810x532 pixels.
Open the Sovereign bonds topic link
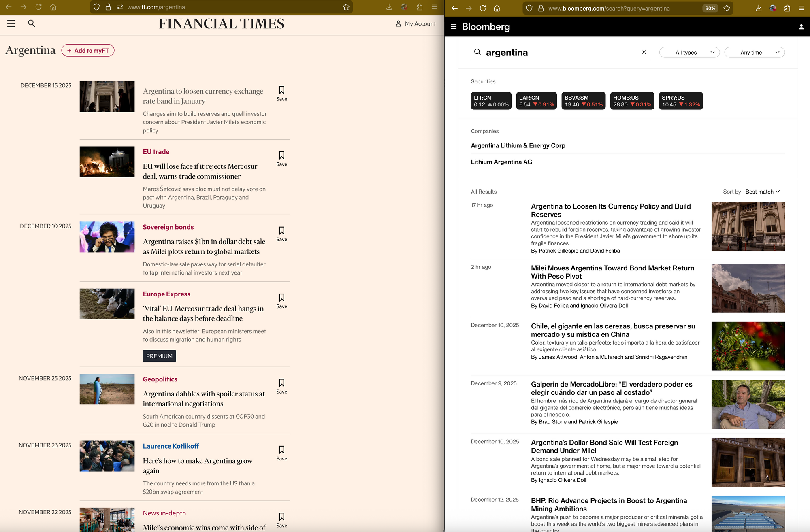(168, 227)
